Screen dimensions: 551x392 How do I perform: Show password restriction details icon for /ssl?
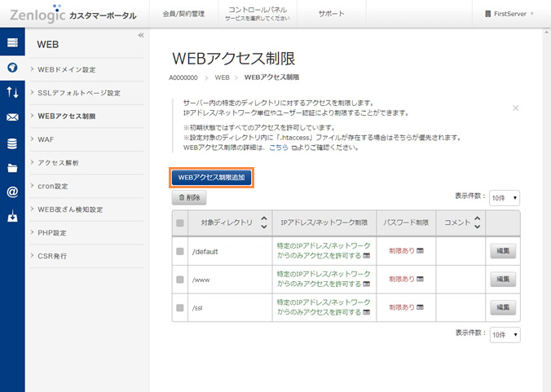tap(420, 307)
